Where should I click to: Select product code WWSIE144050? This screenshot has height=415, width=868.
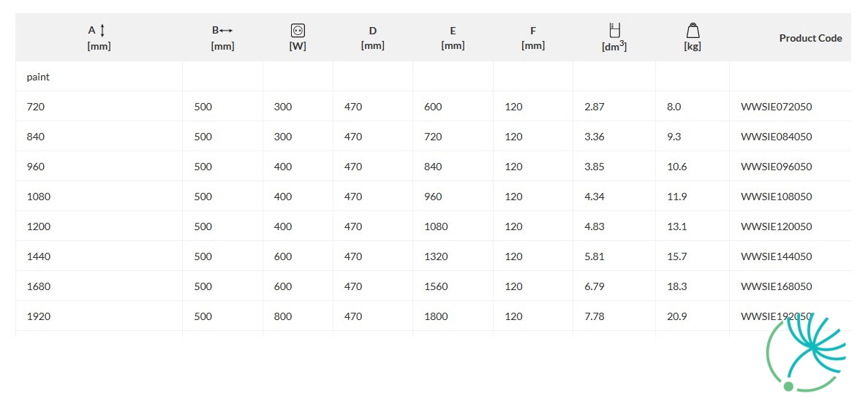pos(776,256)
